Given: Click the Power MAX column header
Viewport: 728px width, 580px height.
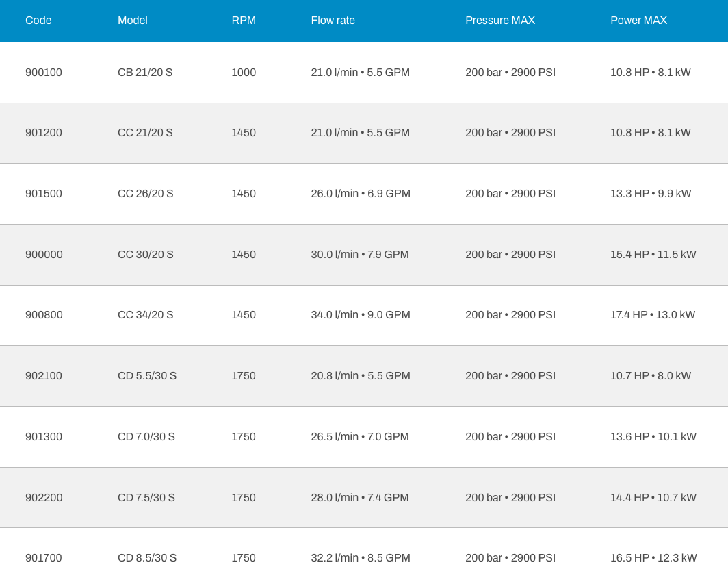Looking at the screenshot, I should (x=638, y=21).
